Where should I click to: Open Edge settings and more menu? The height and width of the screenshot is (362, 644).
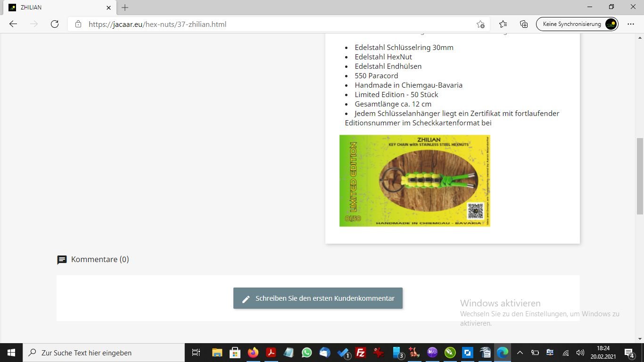pos(631,24)
